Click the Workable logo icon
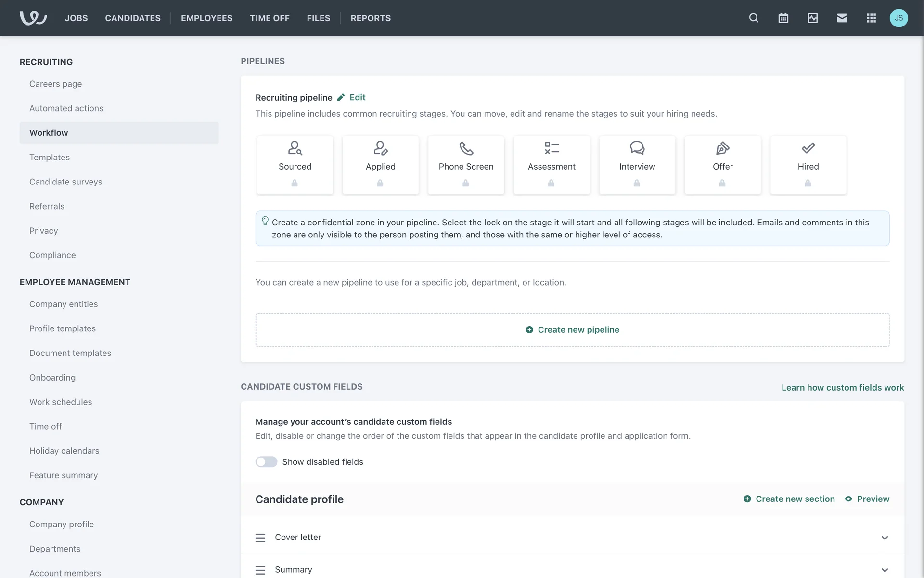924x578 pixels. coord(33,18)
